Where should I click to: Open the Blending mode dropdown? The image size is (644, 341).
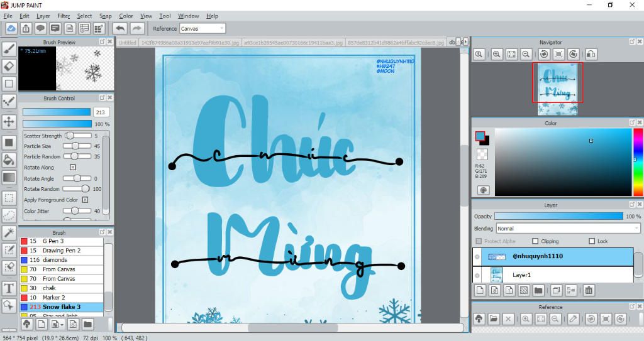coord(568,229)
